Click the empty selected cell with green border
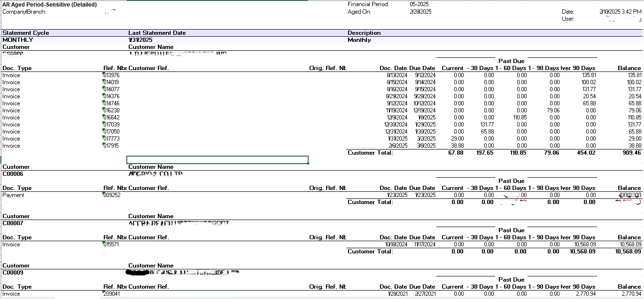The height and width of the screenshot is (299, 644). [x=217, y=160]
